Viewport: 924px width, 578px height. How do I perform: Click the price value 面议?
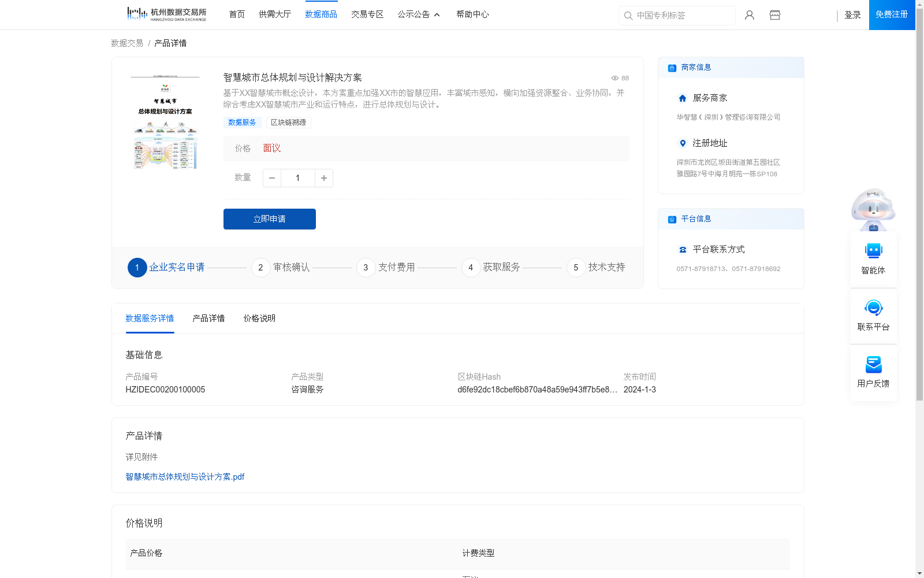[272, 149]
